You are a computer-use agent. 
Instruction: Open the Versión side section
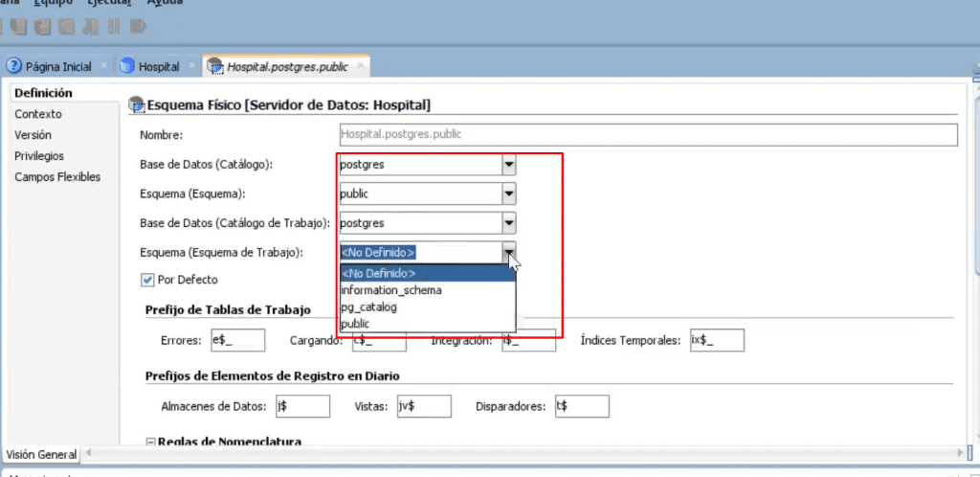click(33, 135)
